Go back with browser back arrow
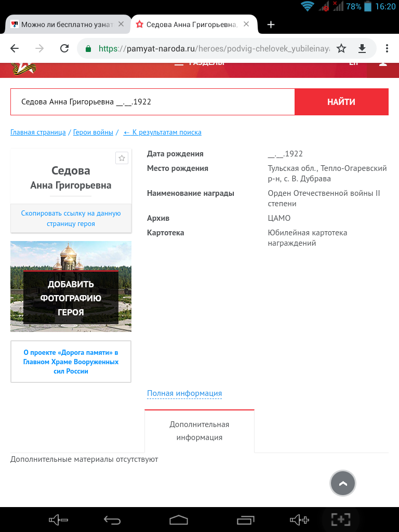 click(15, 48)
